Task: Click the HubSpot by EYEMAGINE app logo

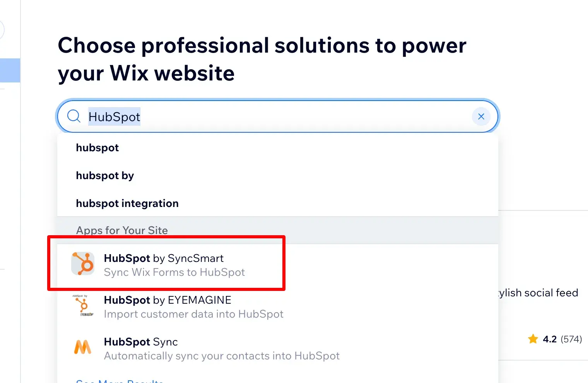Action: pos(83,306)
